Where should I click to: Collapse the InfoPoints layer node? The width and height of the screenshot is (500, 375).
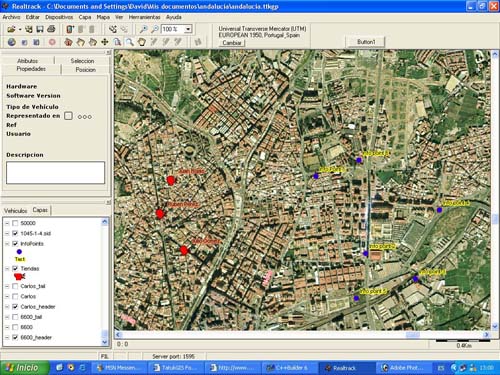click(7, 244)
